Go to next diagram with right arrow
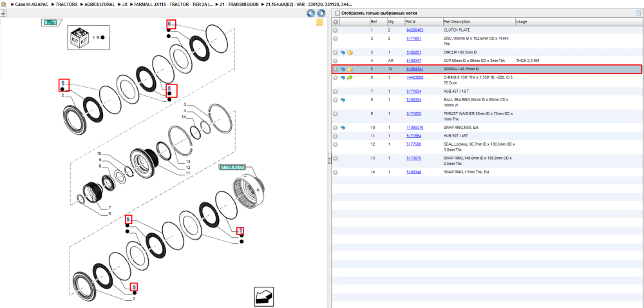The width and height of the screenshot is (644, 308). click(321, 13)
